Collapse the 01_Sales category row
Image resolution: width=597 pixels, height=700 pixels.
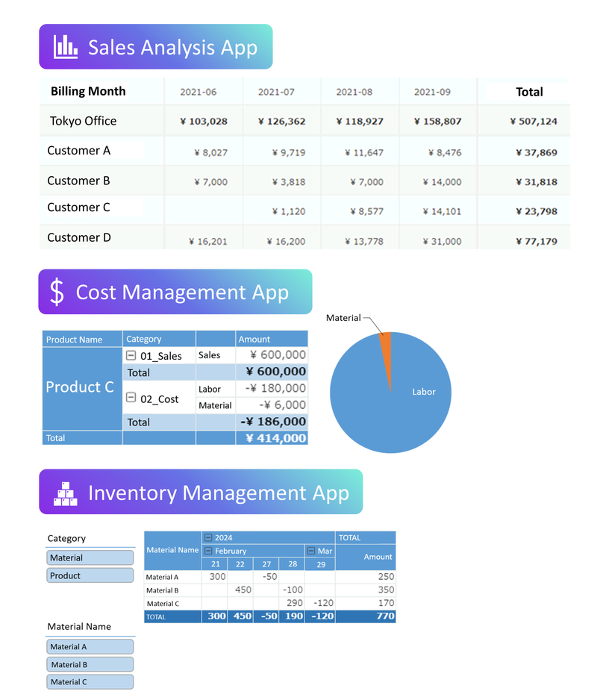coord(131,356)
